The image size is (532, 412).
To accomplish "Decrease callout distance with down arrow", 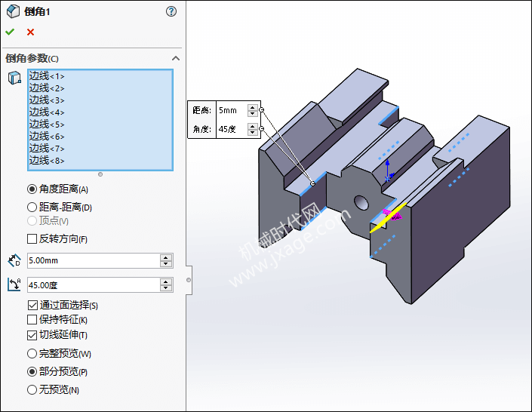I will tap(253, 114).
